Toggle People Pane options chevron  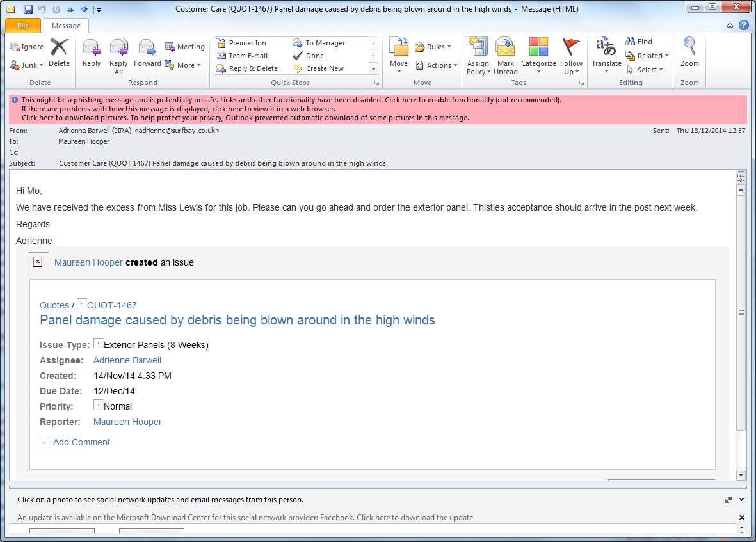point(741,500)
